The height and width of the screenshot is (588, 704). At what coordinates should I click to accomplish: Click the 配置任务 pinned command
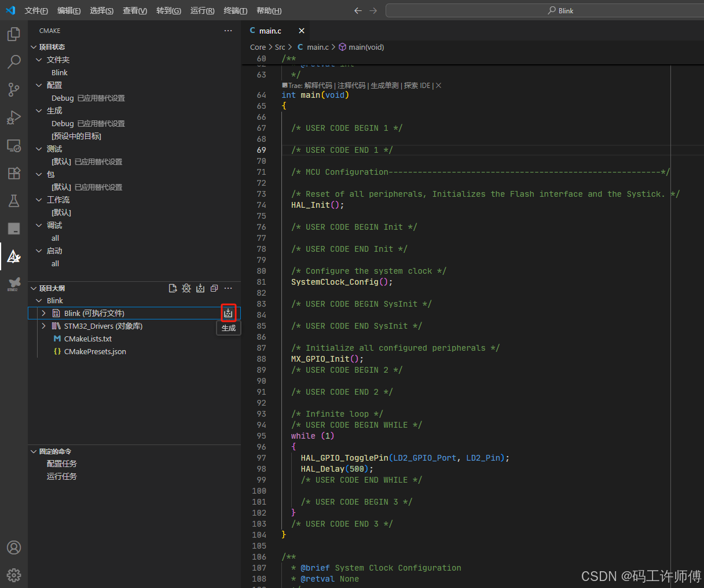[x=62, y=464]
